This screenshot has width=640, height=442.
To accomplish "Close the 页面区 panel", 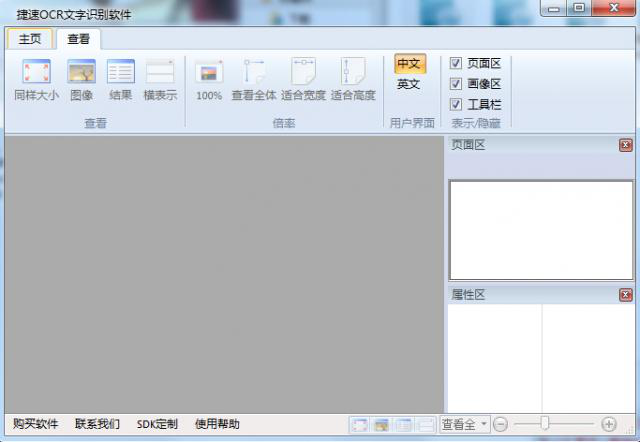I will click(x=626, y=145).
